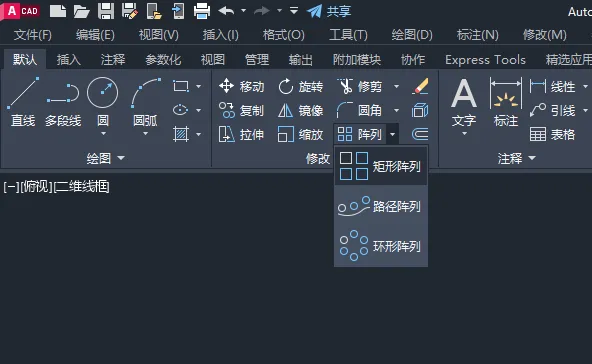Select the rectangle draw tool

[181, 86]
